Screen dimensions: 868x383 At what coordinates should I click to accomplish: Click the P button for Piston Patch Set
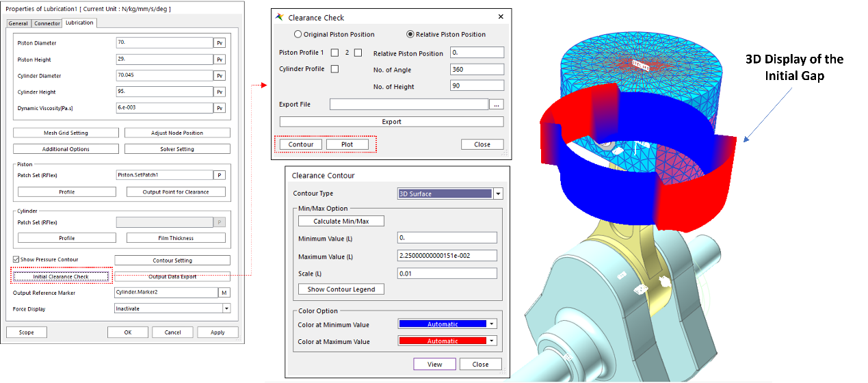point(220,175)
